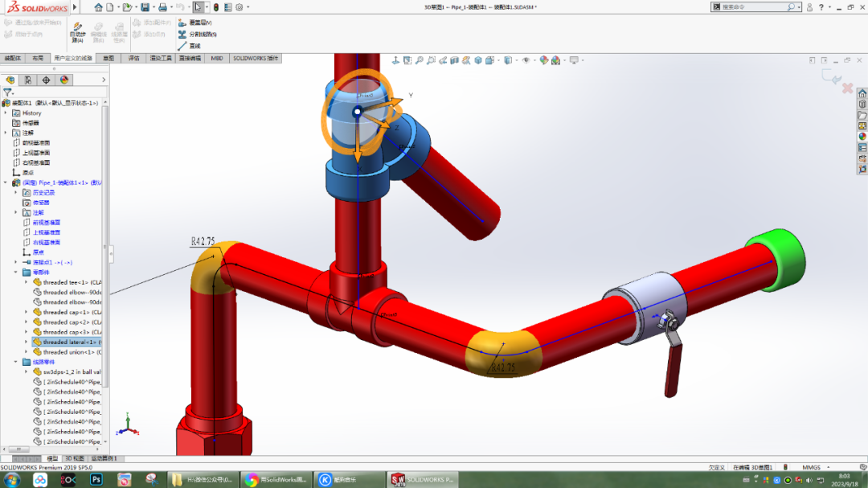The width and height of the screenshot is (868, 488).
Task: Switch to the 装配体 ribbon tab
Action: pyautogui.click(x=12, y=58)
